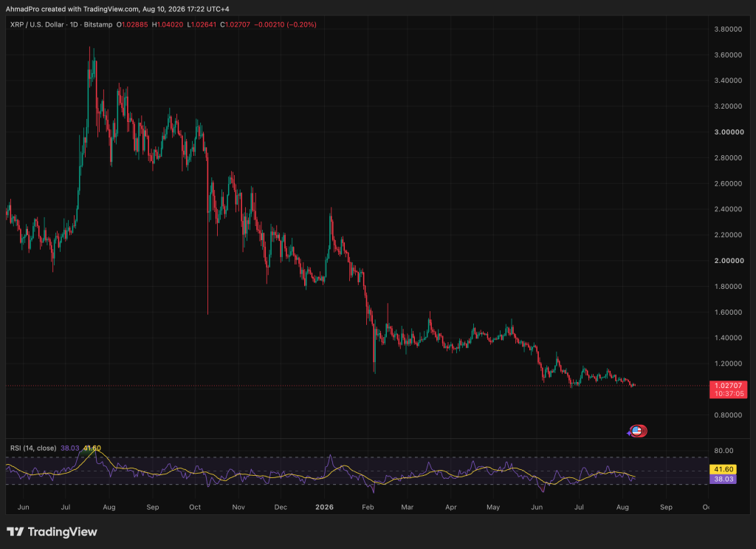Click the RSI (14, close) indicator title
The height and width of the screenshot is (549, 756).
[33, 449]
